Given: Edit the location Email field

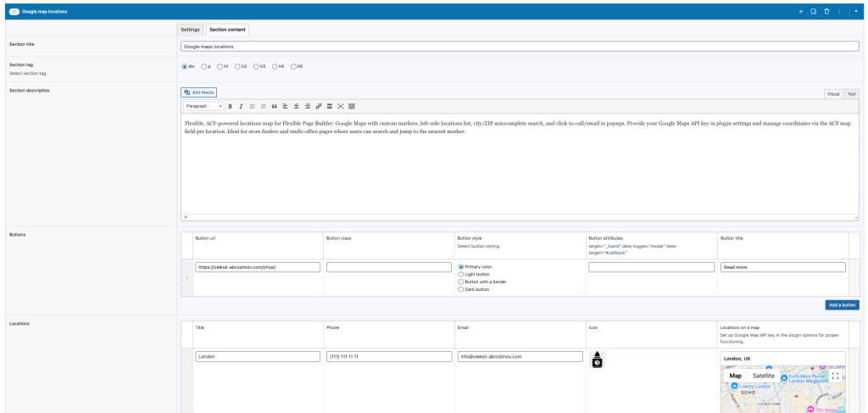Looking at the screenshot, I should click(x=520, y=356).
